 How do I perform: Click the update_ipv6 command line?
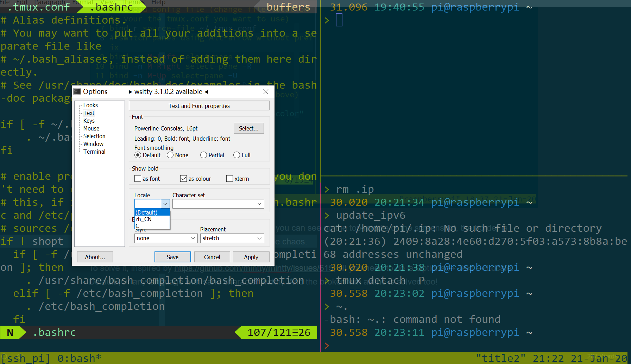(x=371, y=215)
